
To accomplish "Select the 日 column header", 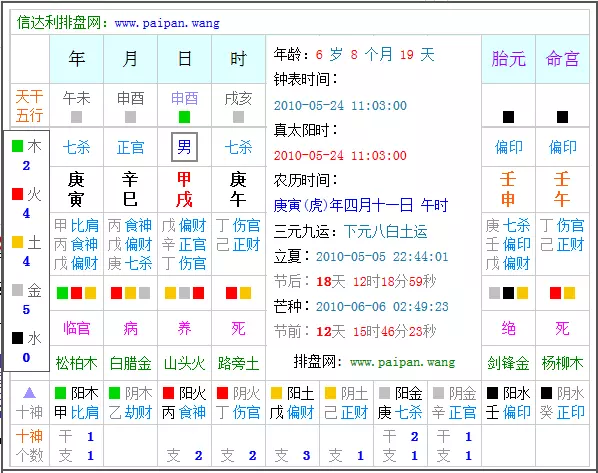I will [185, 59].
